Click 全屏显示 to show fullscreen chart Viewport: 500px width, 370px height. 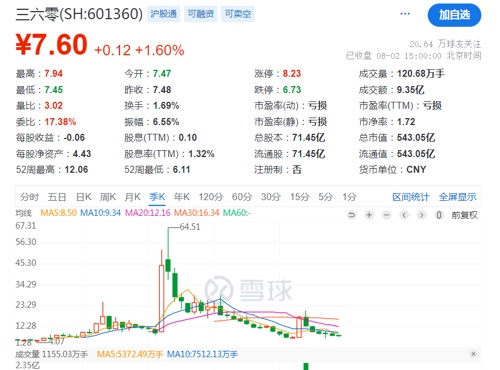[x=457, y=197]
